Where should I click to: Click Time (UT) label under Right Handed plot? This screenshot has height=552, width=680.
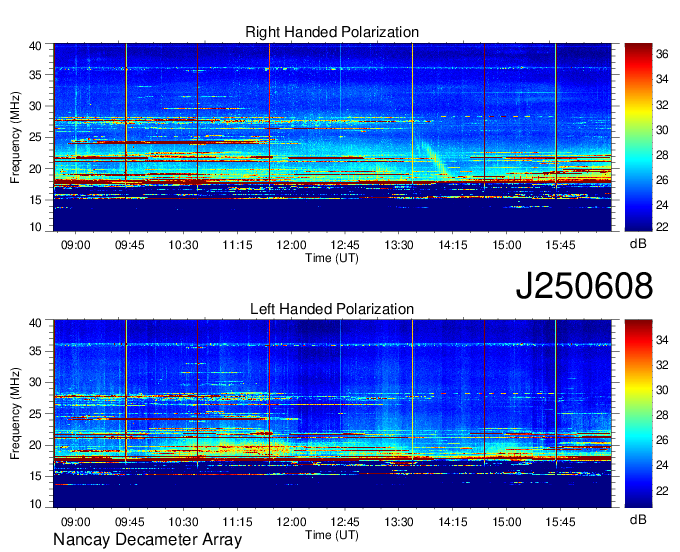[332, 258]
